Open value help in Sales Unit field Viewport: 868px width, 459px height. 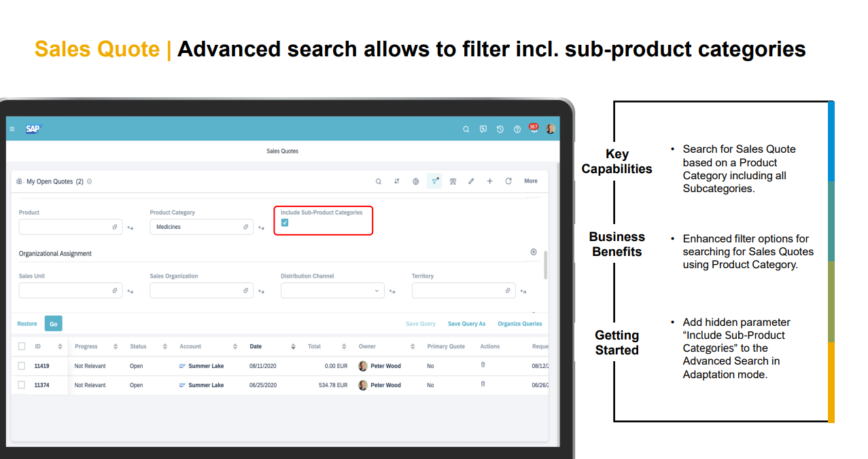coord(115,291)
